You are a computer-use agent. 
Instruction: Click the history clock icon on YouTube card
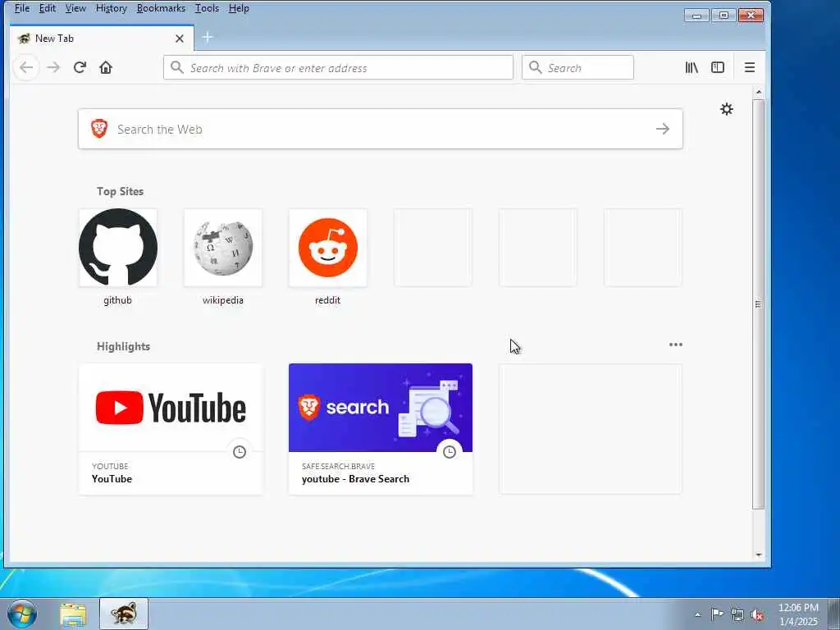coord(240,452)
